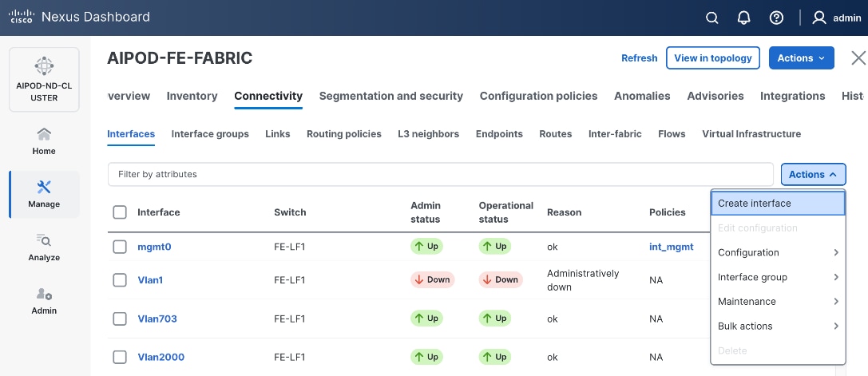Click the Nexus Dashboard title
This screenshot has width=868, height=376.
coord(96,17)
